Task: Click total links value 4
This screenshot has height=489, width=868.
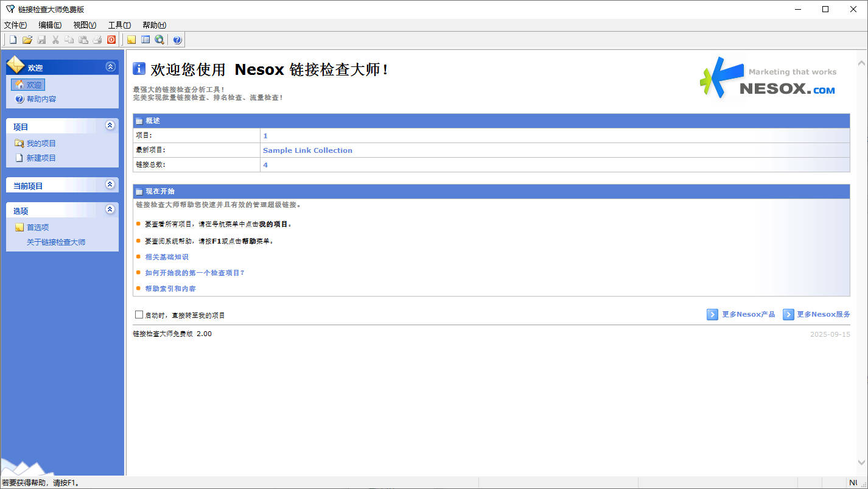Action: click(265, 165)
